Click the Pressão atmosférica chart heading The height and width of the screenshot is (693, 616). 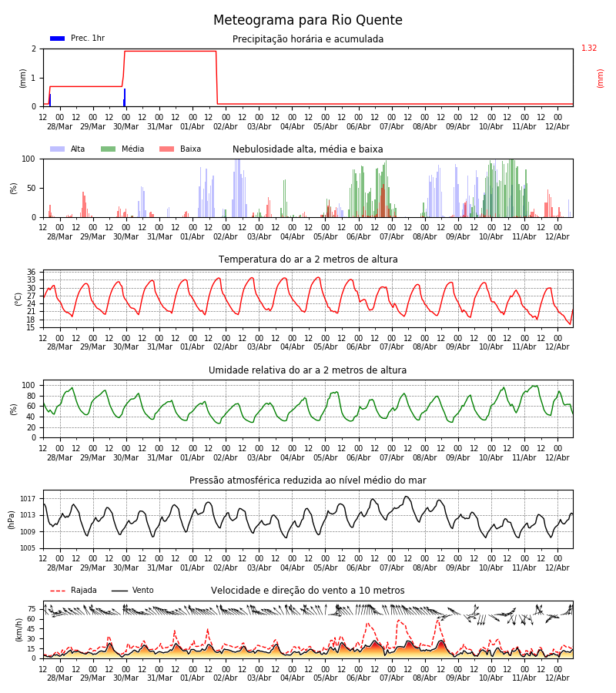click(x=308, y=480)
